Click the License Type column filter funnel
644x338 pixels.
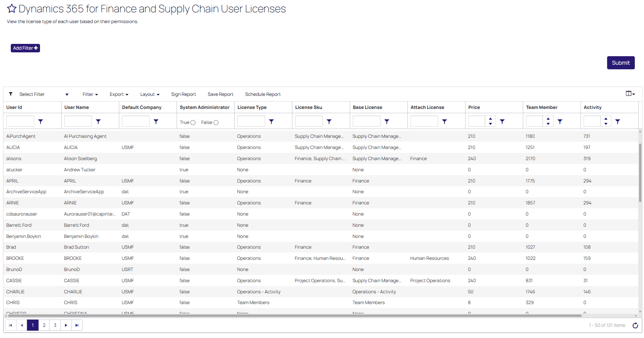(x=271, y=122)
